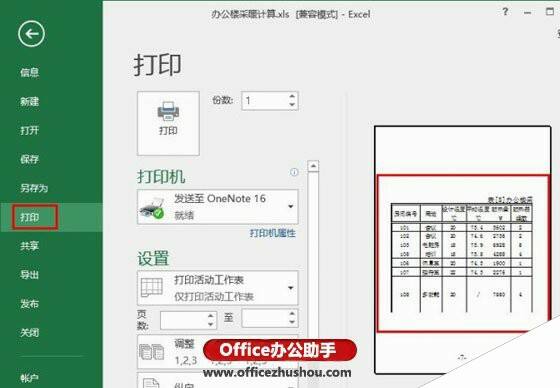Go to 共享 (Share) sidebar item
The height and width of the screenshot is (388, 560).
point(29,246)
